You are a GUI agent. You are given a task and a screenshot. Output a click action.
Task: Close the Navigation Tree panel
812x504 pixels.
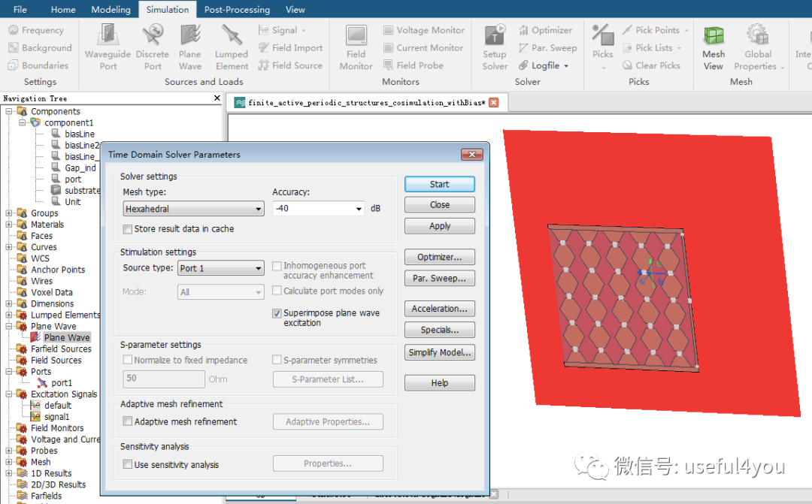[x=217, y=98]
